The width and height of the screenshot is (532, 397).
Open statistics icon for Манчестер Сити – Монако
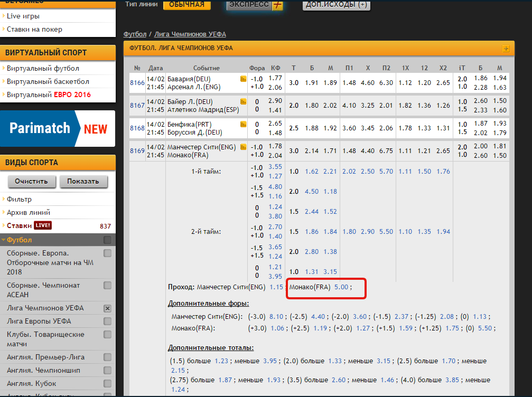tap(243, 147)
